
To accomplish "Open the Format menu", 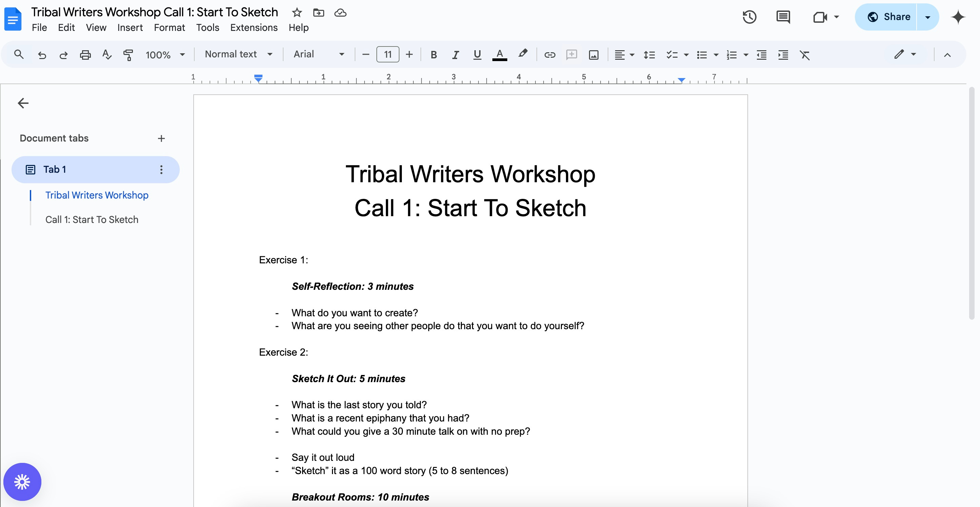I will click(x=169, y=28).
